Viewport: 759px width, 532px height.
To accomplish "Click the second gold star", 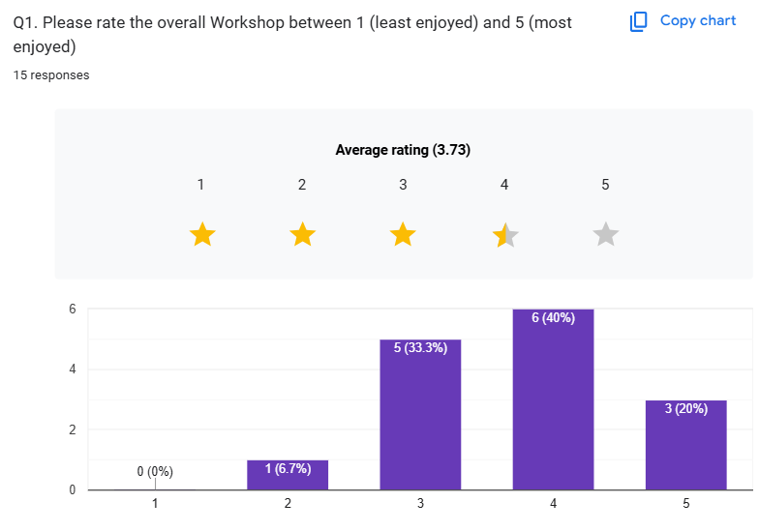I will coord(302,234).
